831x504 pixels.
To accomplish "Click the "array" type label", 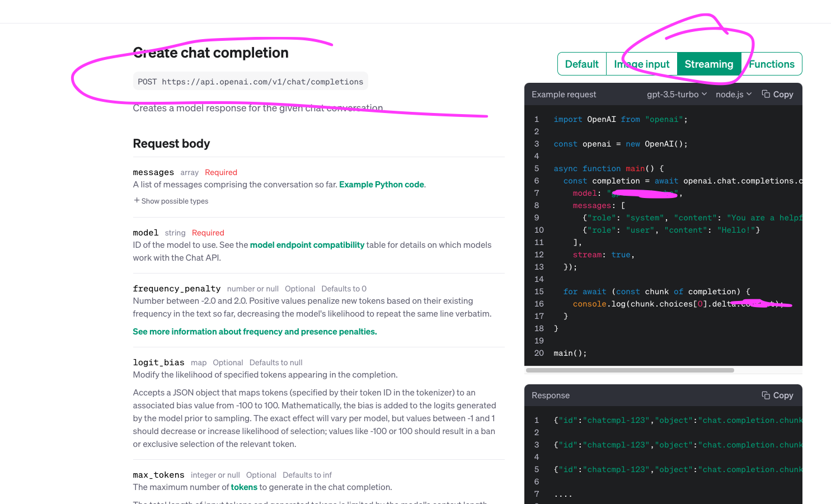I will [x=190, y=172].
